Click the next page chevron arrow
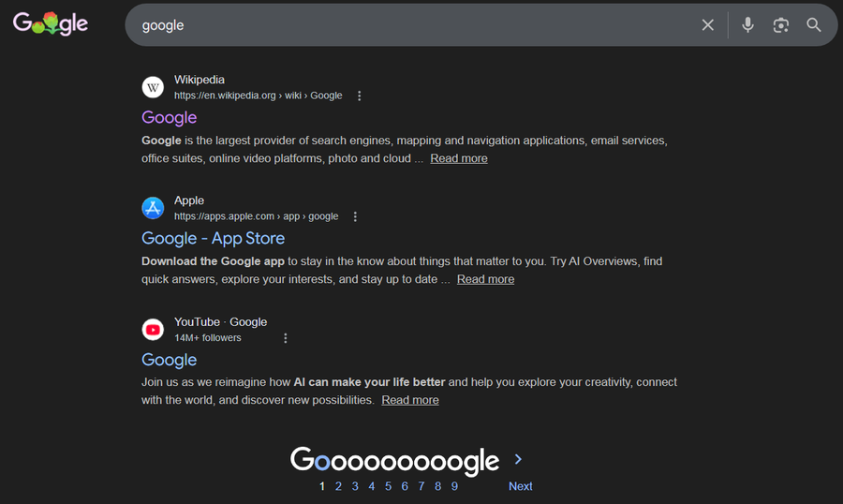The height and width of the screenshot is (504, 843). pos(518,459)
